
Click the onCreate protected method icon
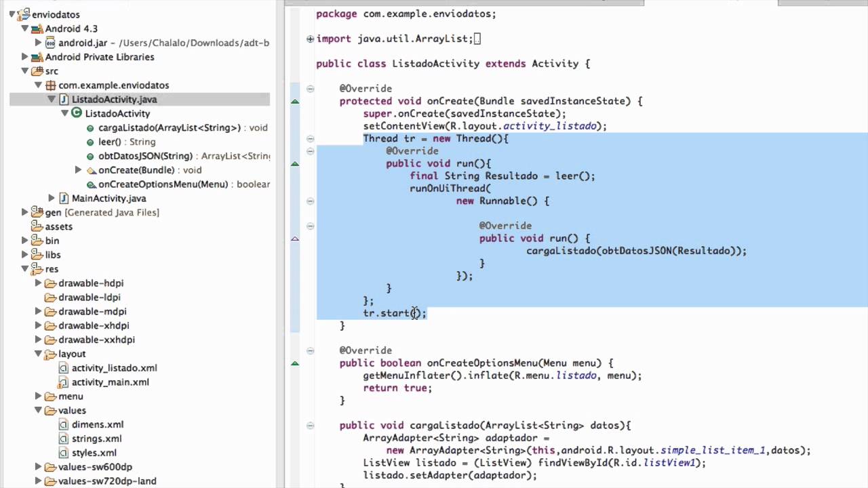(91, 170)
